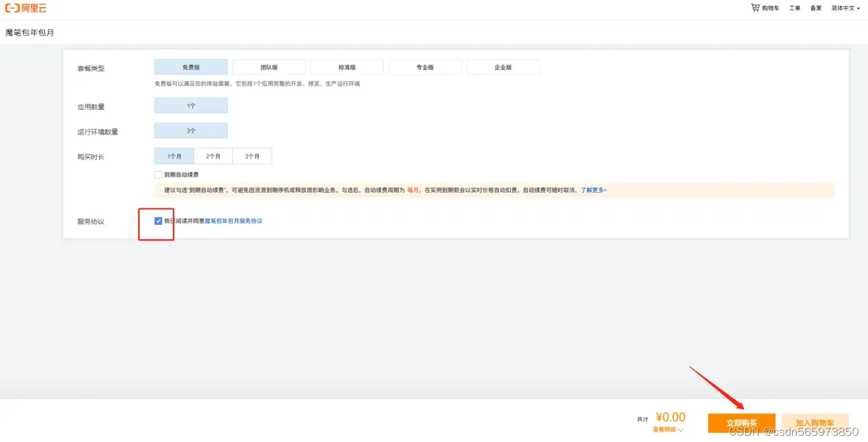
Task: Open the 备案 filing menu
Action: 816,8
